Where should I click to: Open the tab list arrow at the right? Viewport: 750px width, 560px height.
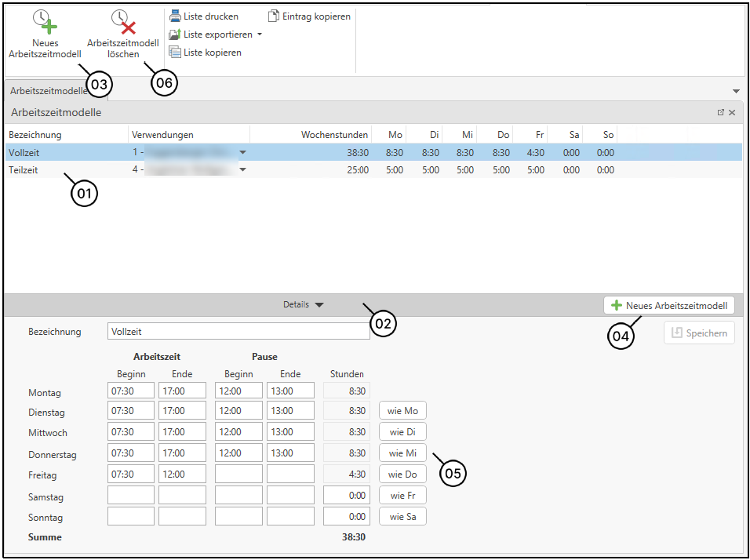point(736,92)
